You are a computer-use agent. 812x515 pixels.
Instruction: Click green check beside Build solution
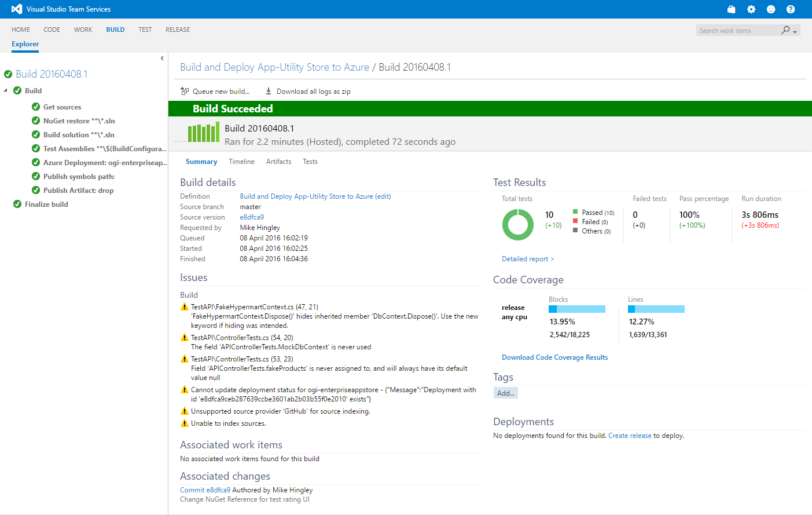tap(36, 134)
